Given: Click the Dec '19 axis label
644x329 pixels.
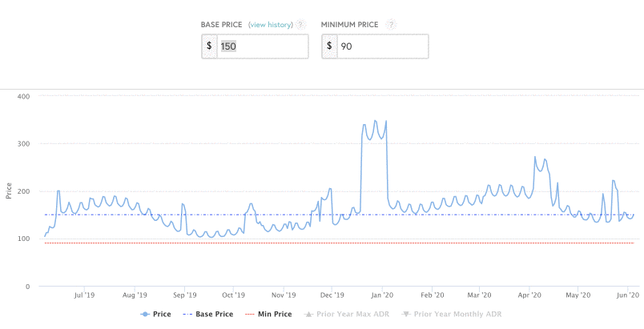Looking at the screenshot, I should 332,295.
